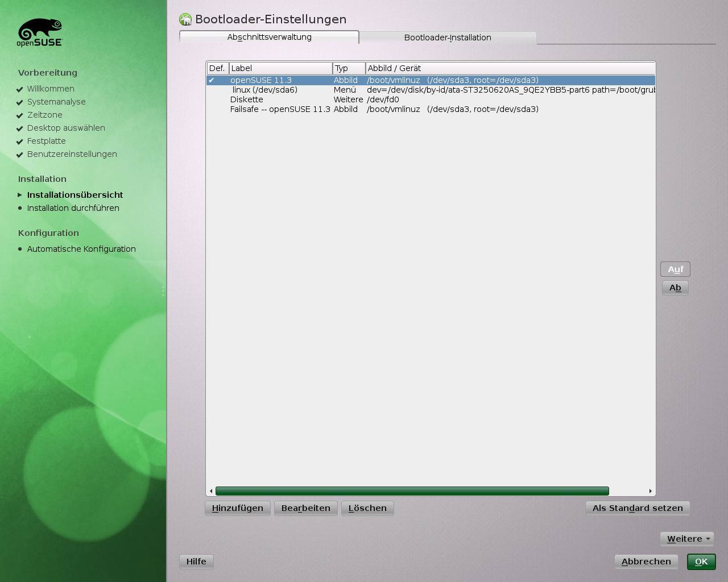Click the Willkommen step in the sidebar
This screenshot has height=582, width=728.
point(51,89)
